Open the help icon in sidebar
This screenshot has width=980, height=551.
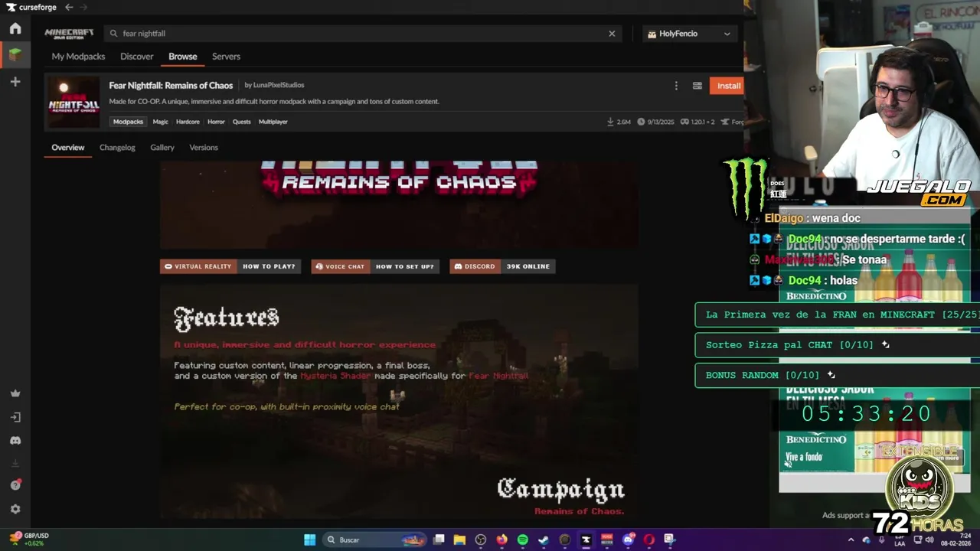point(15,485)
